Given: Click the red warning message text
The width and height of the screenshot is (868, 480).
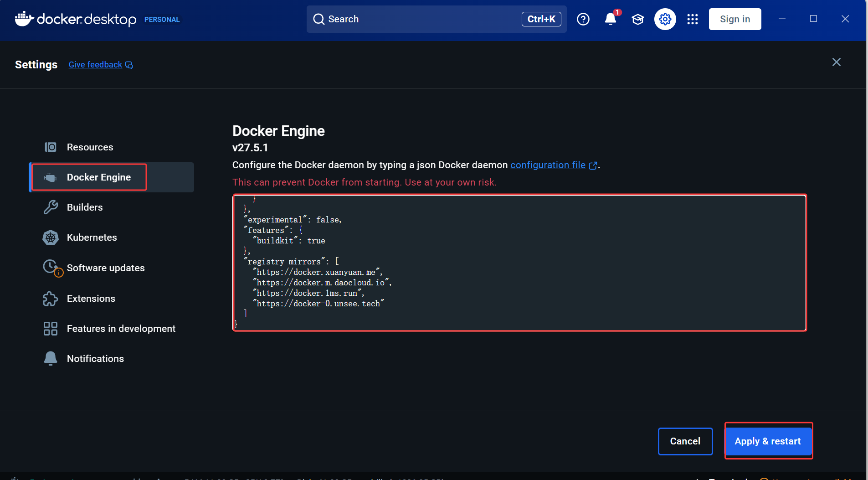Looking at the screenshot, I should (365, 182).
